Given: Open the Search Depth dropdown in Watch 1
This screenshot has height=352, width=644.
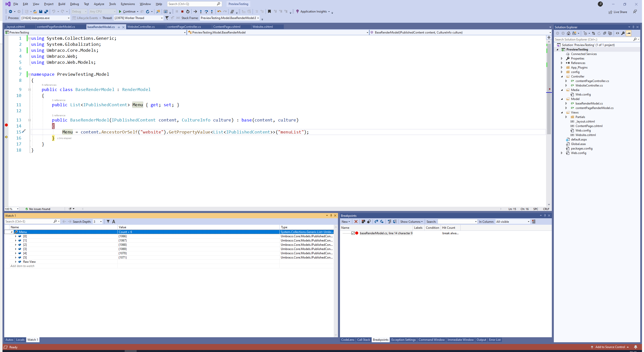Looking at the screenshot, I should coord(97,222).
